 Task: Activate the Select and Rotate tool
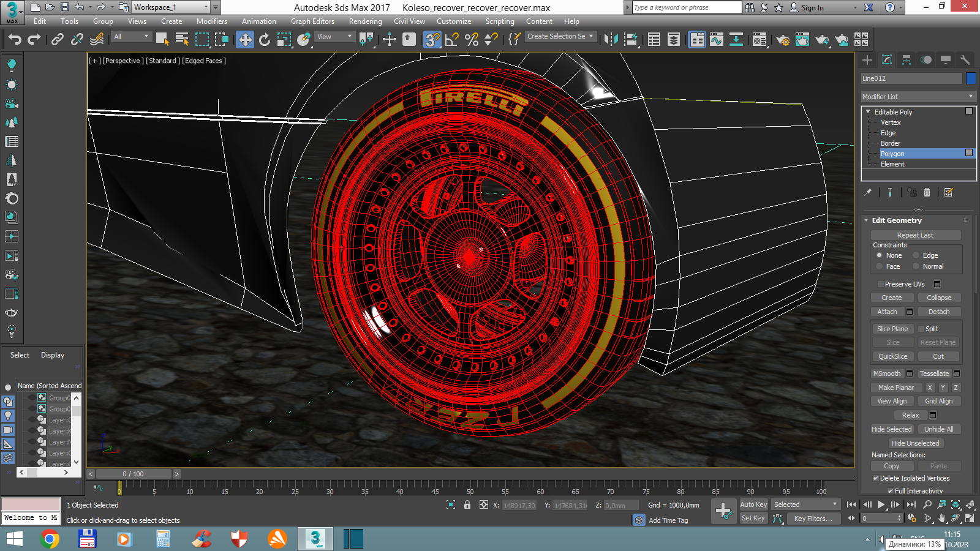tap(265, 40)
